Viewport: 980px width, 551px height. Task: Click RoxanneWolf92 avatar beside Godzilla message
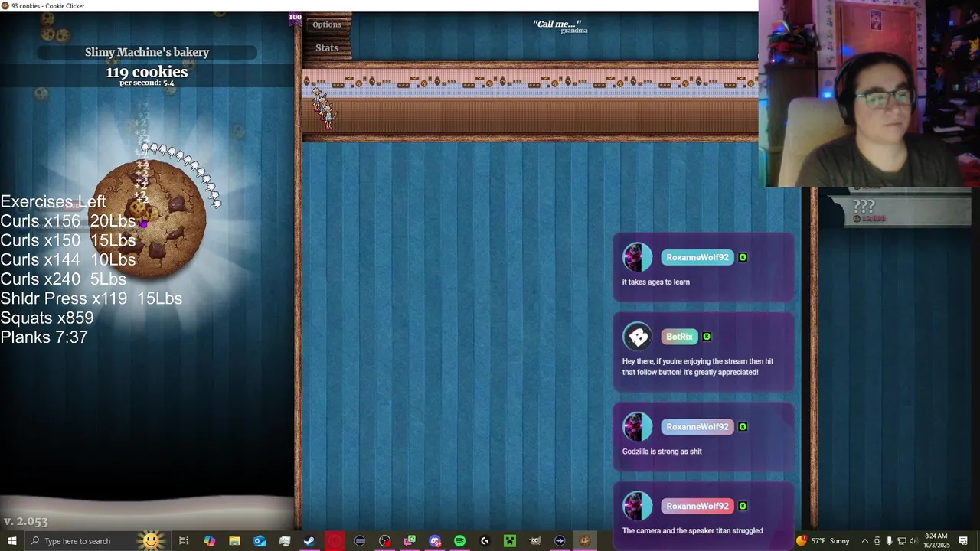point(637,427)
